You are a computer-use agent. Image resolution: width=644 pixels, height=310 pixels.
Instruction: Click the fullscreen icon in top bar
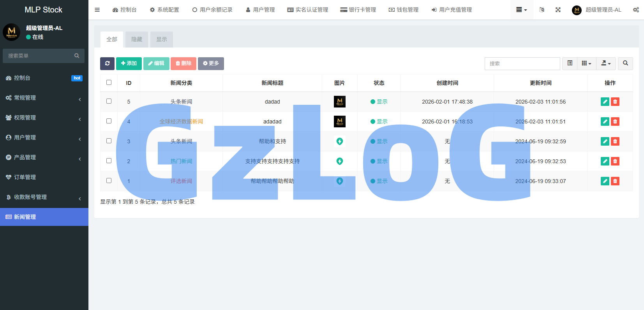(x=558, y=10)
